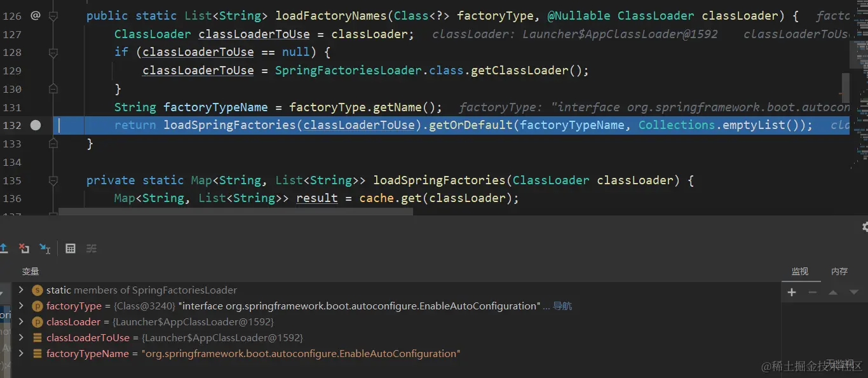Select the classLoader variable row
This screenshot has width=868, height=378.
[x=397, y=321]
